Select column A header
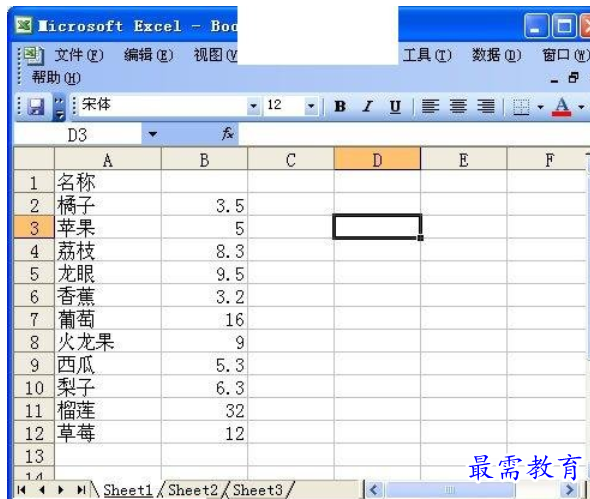 coord(108,160)
